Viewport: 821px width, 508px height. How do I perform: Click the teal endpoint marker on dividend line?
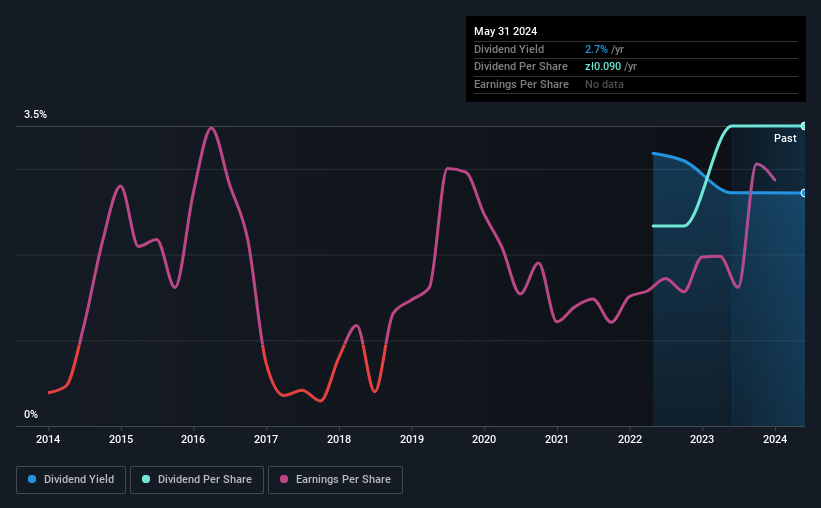point(804,126)
